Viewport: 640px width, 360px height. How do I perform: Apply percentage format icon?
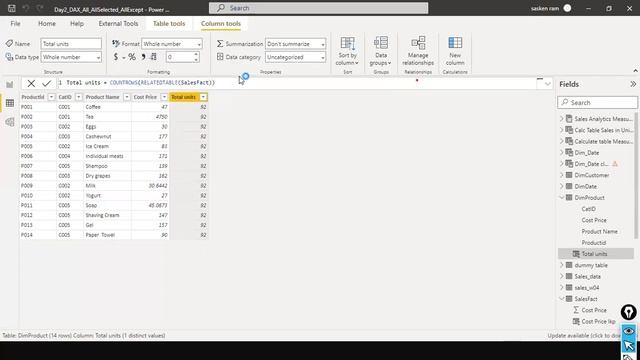click(132, 57)
